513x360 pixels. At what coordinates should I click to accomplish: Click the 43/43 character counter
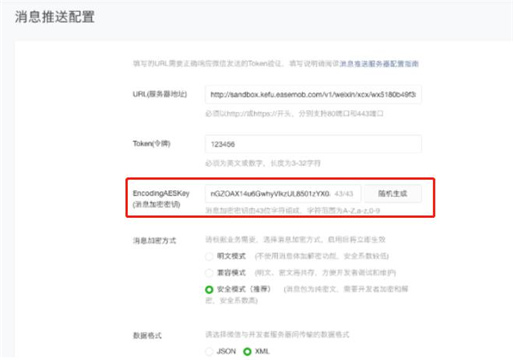click(344, 194)
